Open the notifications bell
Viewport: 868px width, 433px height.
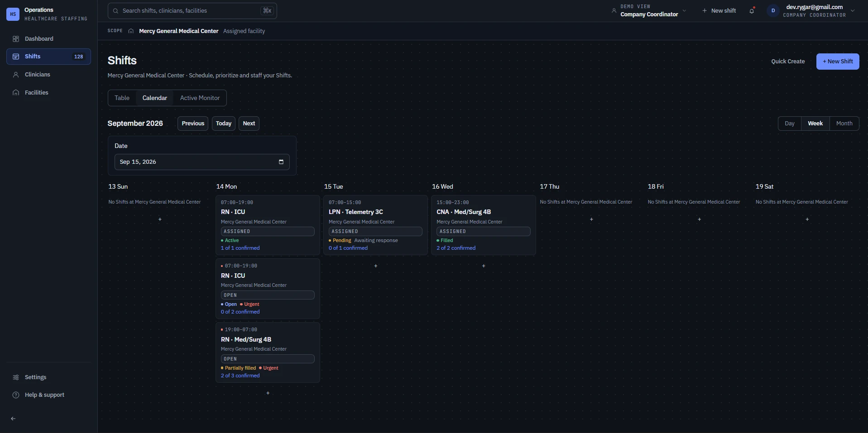pos(752,11)
